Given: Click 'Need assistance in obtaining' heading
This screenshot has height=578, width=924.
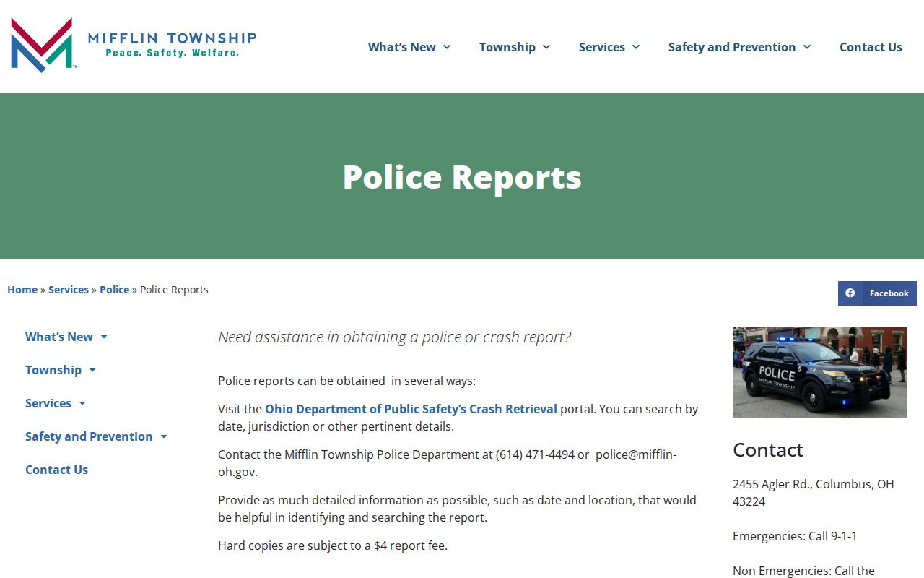Looking at the screenshot, I should pos(394,337).
